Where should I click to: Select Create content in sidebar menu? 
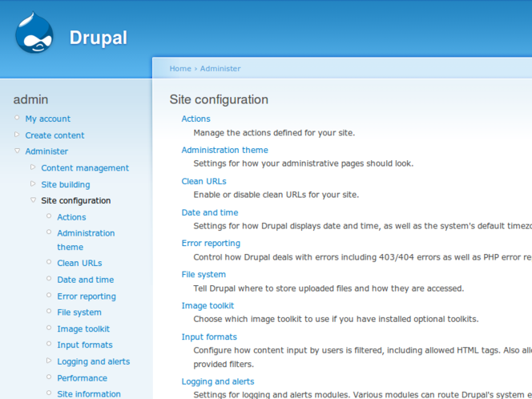pyautogui.click(x=54, y=135)
